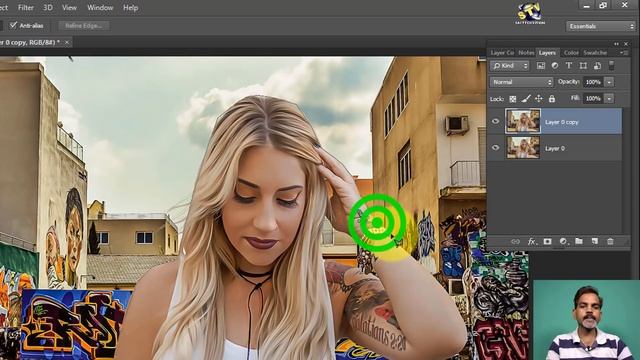
Task: Filter for smart object layers
Action: click(x=597, y=66)
